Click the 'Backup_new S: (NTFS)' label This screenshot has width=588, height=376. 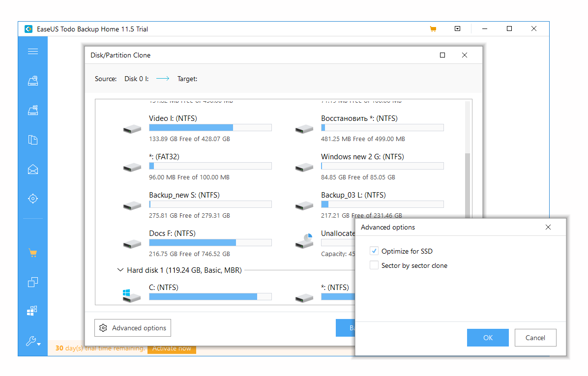tap(184, 195)
